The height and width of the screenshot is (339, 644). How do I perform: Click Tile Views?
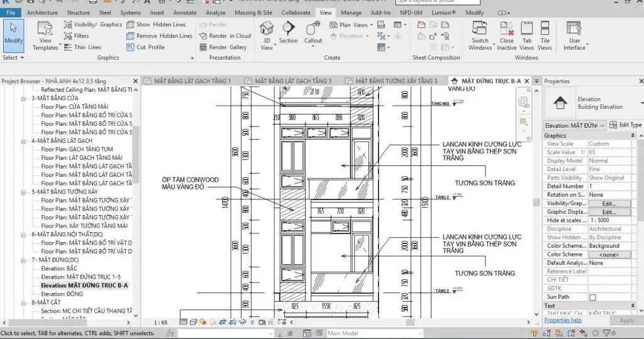click(x=545, y=36)
